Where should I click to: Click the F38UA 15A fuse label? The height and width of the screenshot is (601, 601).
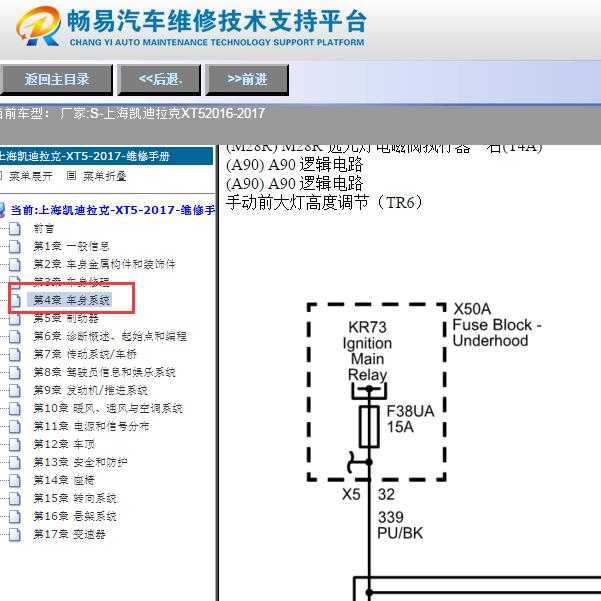pyautogui.click(x=410, y=419)
